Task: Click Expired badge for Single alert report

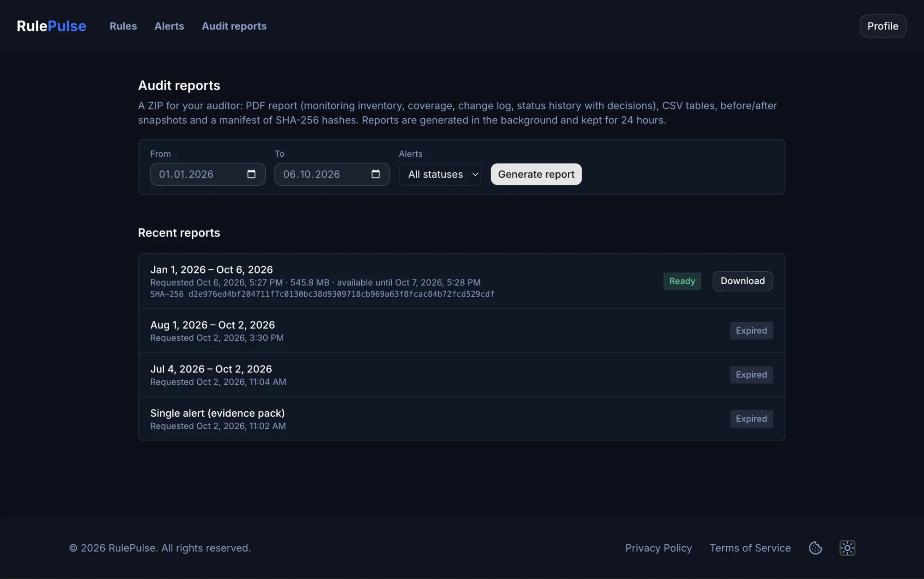Action: coord(752,419)
